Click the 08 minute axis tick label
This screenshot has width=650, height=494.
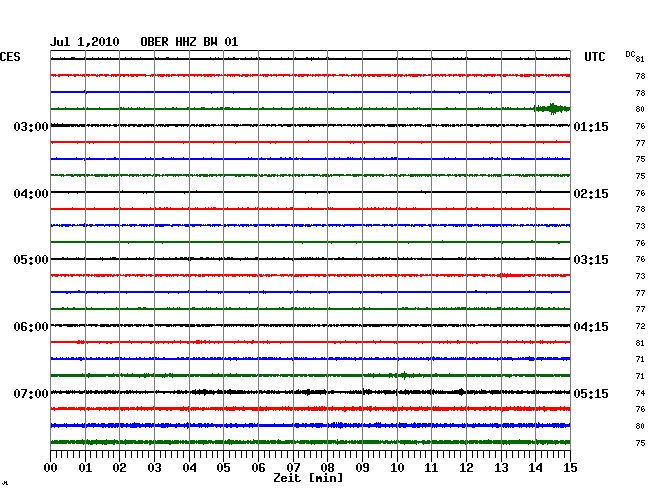pyautogui.click(x=327, y=468)
